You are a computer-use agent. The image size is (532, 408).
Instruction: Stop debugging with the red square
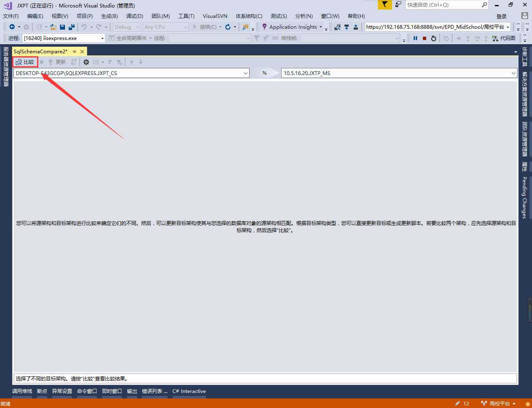pyautogui.click(x=425, y=38)
